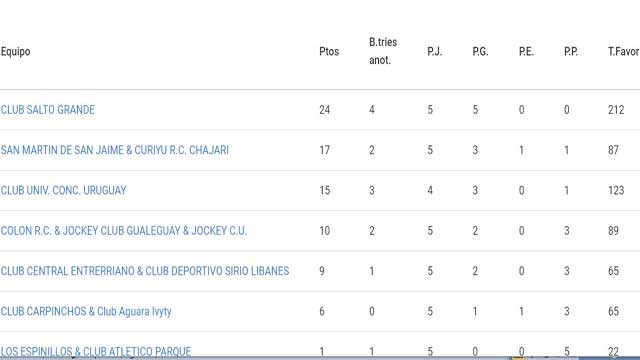Select Club Salto Grande's 24 points cell

click(324, 110)
